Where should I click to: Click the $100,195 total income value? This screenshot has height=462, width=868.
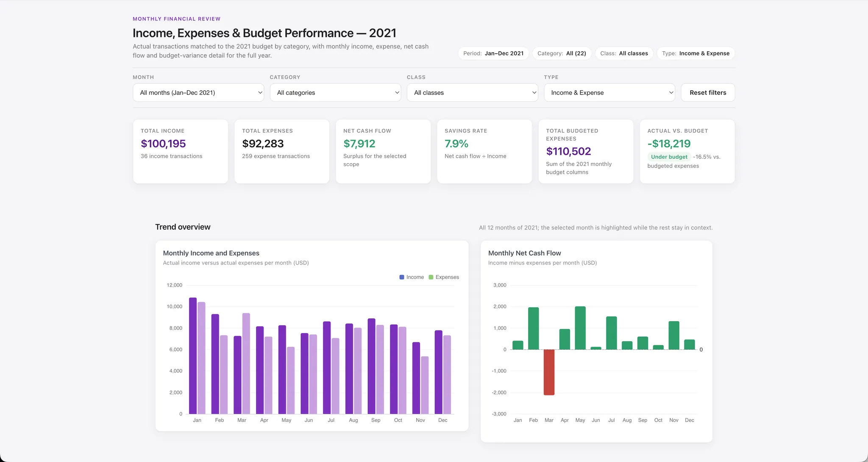click(163, 144)
